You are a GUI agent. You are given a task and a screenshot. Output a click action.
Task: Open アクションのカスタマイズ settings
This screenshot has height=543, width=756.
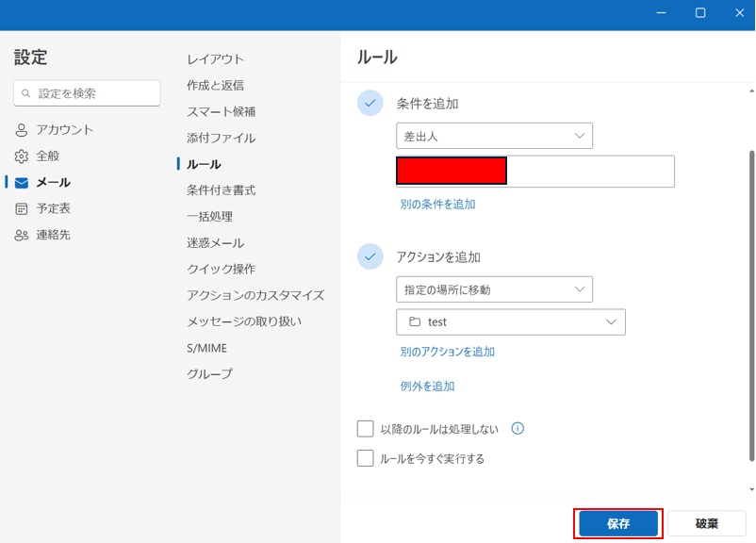pos(255,295)
